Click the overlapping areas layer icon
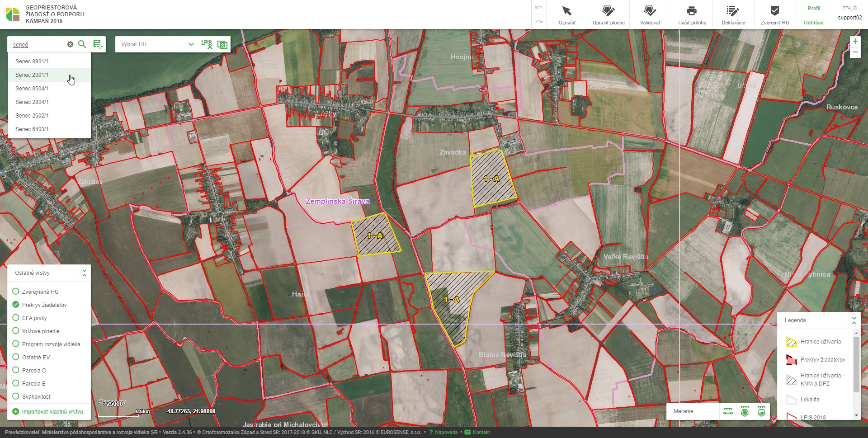The image size is (868, 438). 222,44
